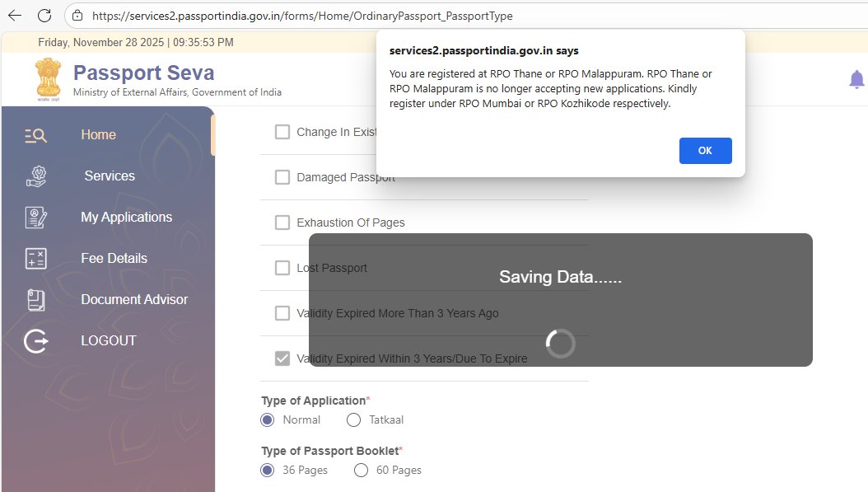868x492 pixels.
Task: Uncheck Validity Expired Within 3 Years checkbox
Action: tap(282, 358)
